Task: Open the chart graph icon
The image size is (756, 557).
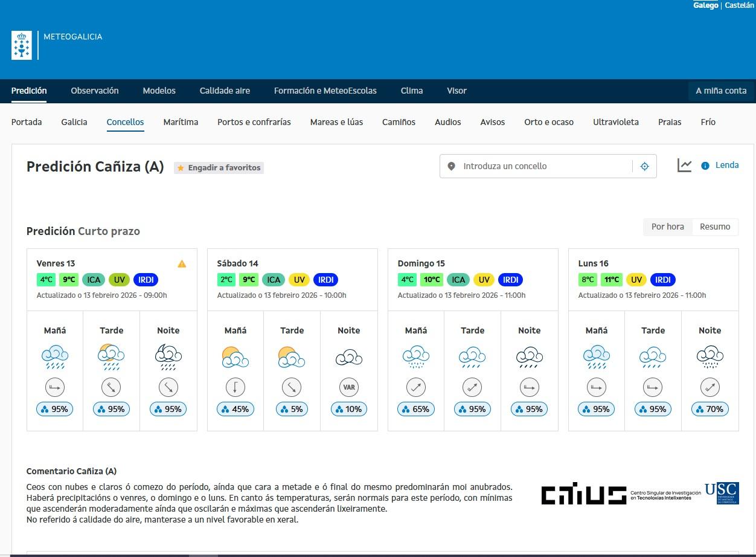Action: coord(684,166)
